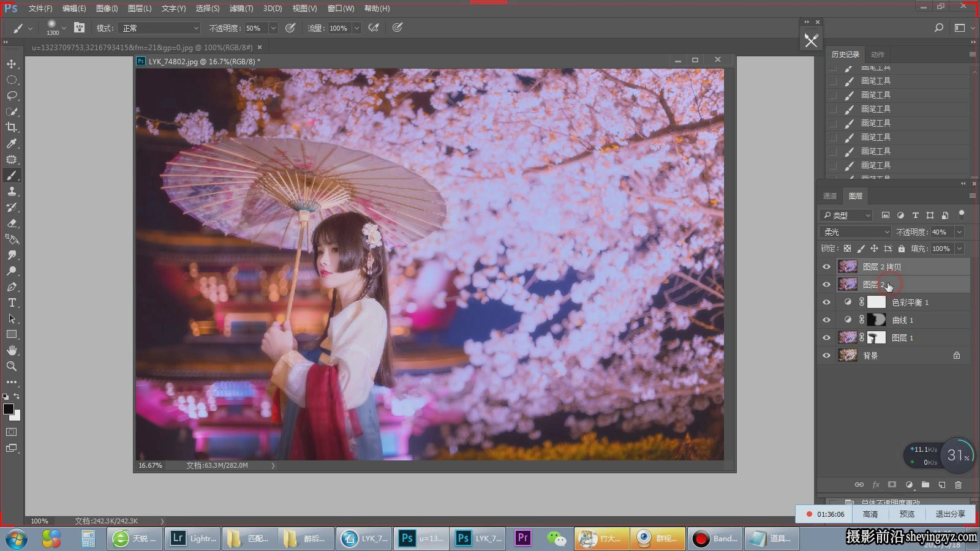980x551 pixels.
Task: Select the Hand tool
Action: [x=12, y=350]
